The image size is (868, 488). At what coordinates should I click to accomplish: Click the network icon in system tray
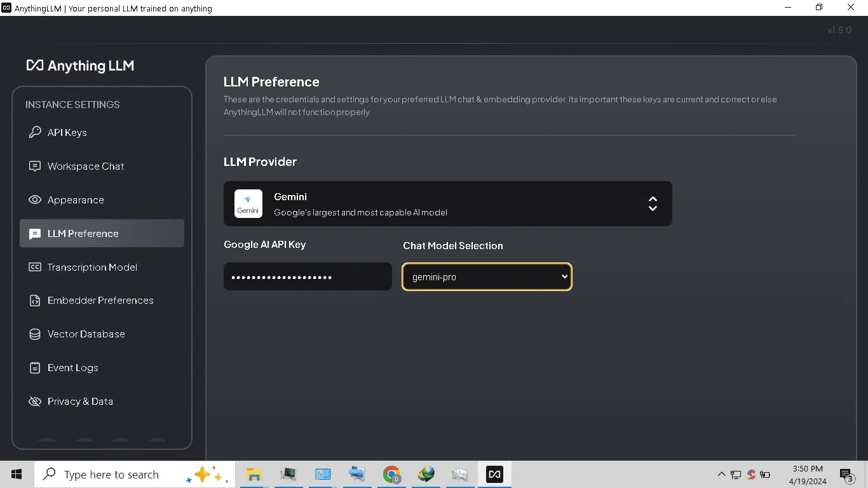pyautogui.click(x=736, y=475)
